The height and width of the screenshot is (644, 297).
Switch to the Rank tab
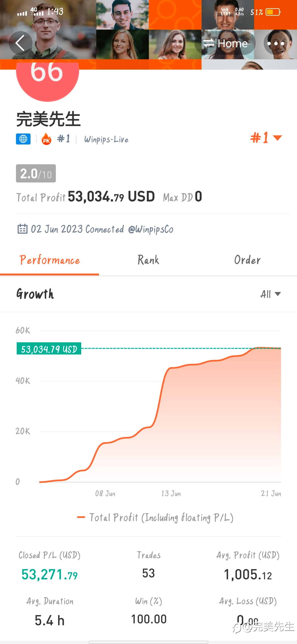coord(148,260)
